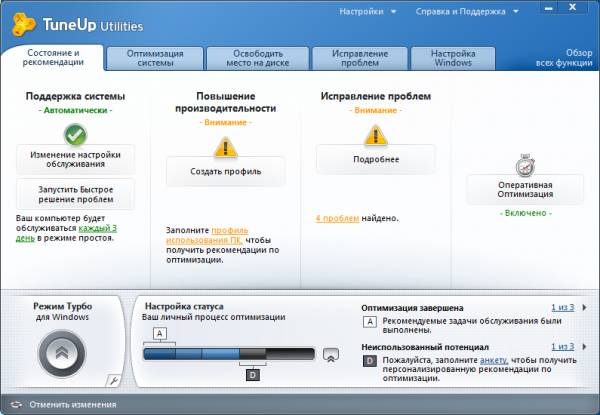Click 1 из 3 link for Оптимизация завершена
The height and width of the screenshot is (415, 600).
coord(562,307)
